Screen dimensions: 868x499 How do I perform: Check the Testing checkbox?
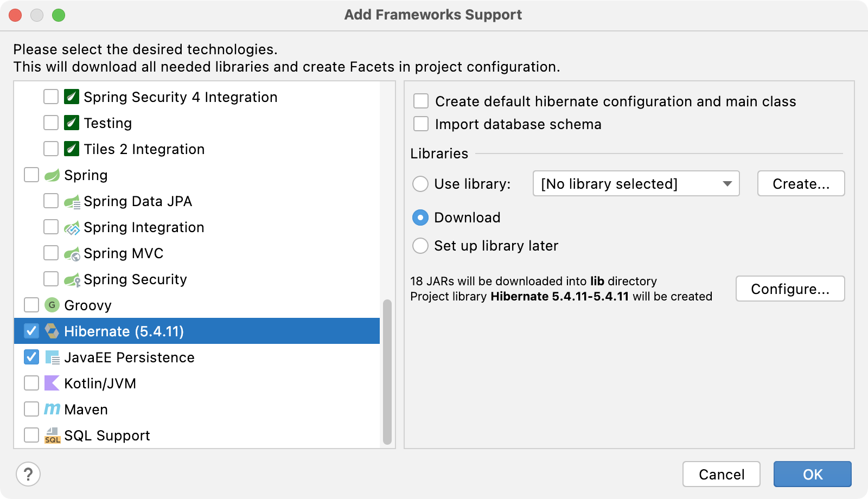(x=51, y=123)
